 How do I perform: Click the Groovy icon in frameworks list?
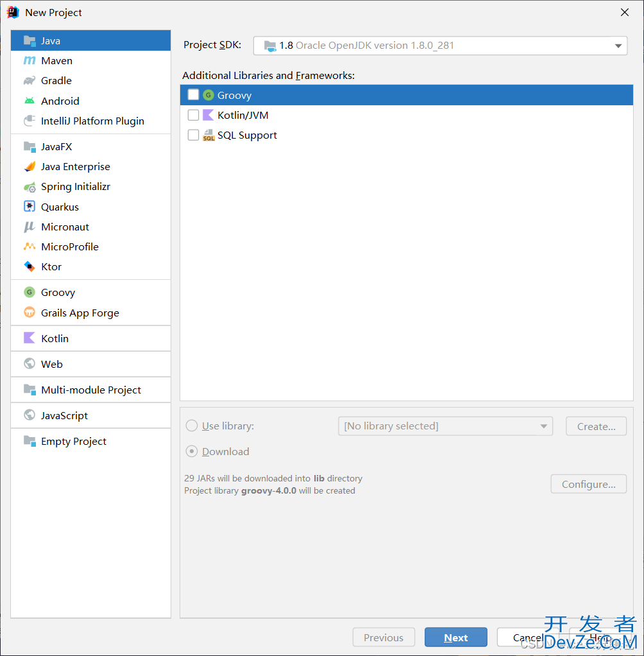click(208, 95)
